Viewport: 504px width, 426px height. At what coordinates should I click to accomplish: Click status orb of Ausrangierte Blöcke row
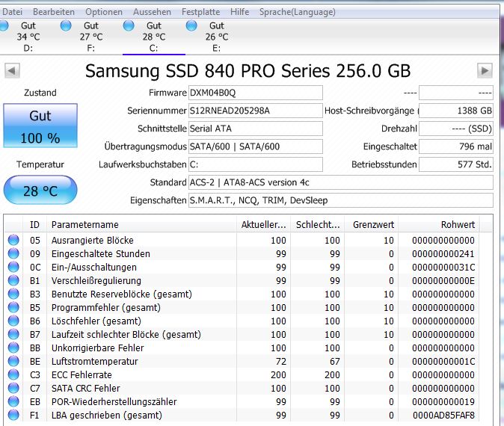point(13,240)
